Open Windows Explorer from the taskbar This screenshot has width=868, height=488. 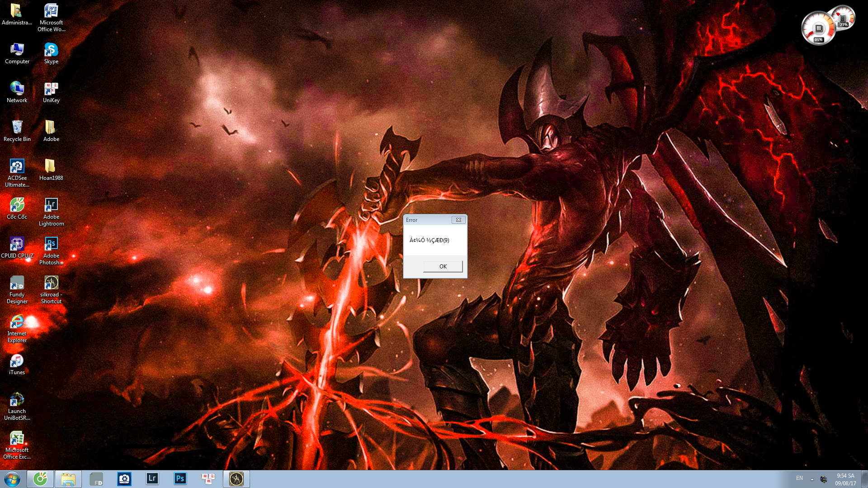68,479
